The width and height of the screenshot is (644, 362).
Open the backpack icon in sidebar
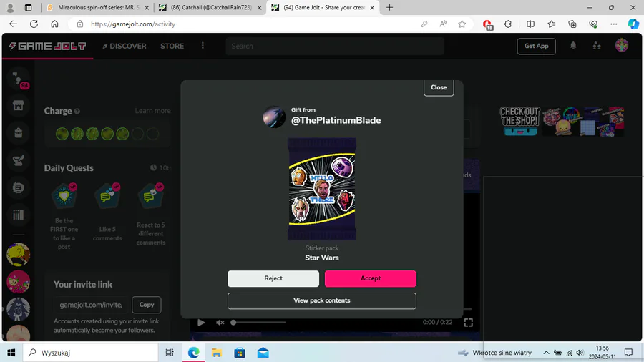[18, 132]
